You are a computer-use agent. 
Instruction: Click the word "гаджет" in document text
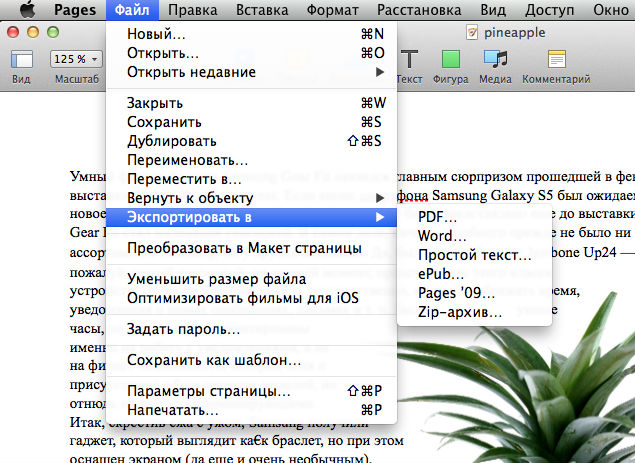point(89,441)
